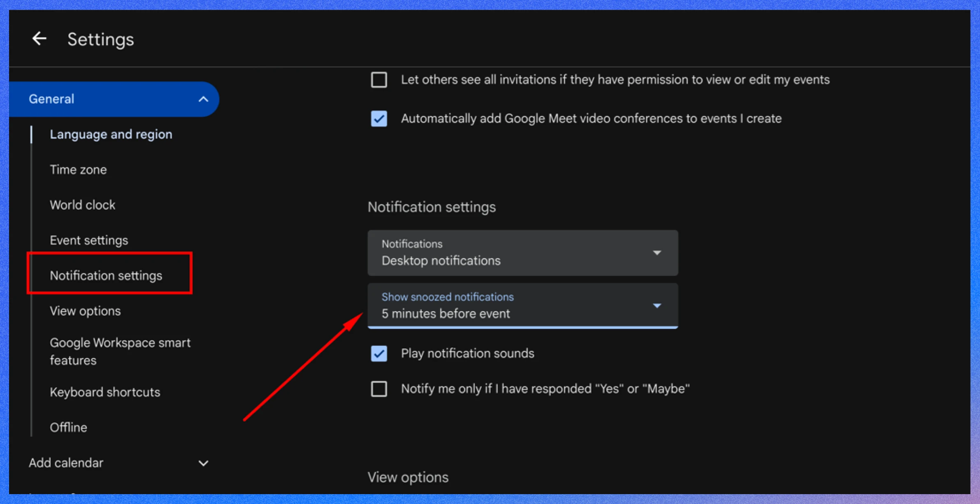Screen dimensions: 980x504
Task: Click the snoozed notifications dropdown arrow
Action: click(x=657, y=306)
